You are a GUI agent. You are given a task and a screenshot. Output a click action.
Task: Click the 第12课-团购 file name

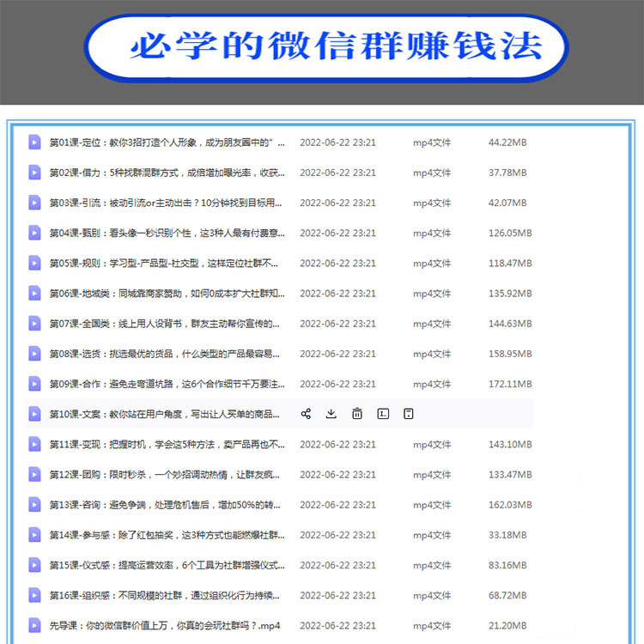click(x=167, y=475)
